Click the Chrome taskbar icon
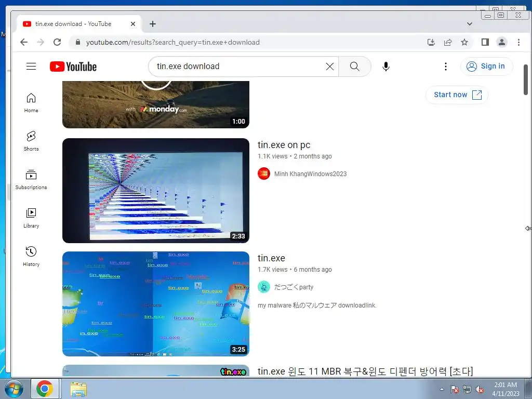532x399 pixels. click(x=45, y=389)
